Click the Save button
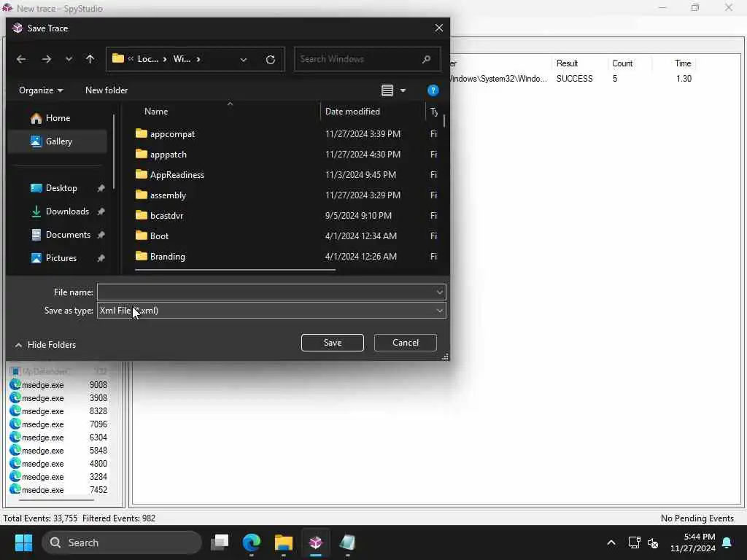This screenshot has width=747, height=560. (x=333, y=343)
